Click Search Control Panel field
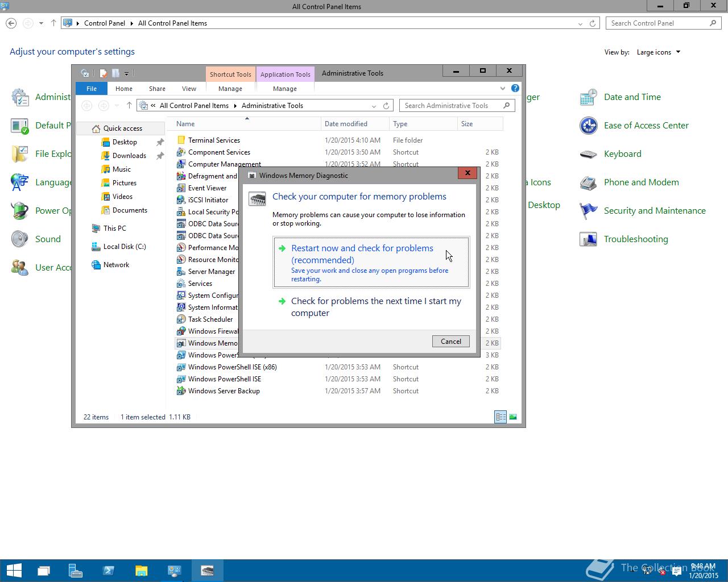 pos(663,23)
